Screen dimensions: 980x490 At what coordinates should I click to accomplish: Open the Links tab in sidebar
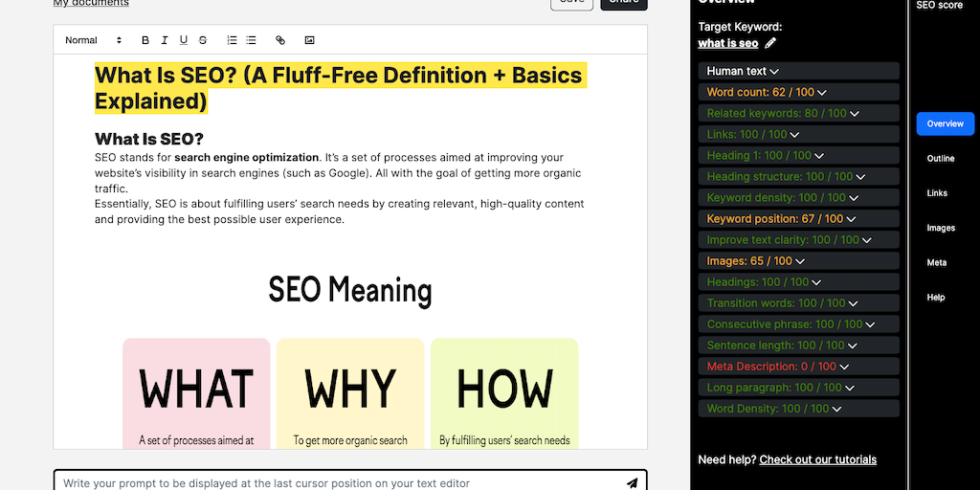click(x=937, y=193)
